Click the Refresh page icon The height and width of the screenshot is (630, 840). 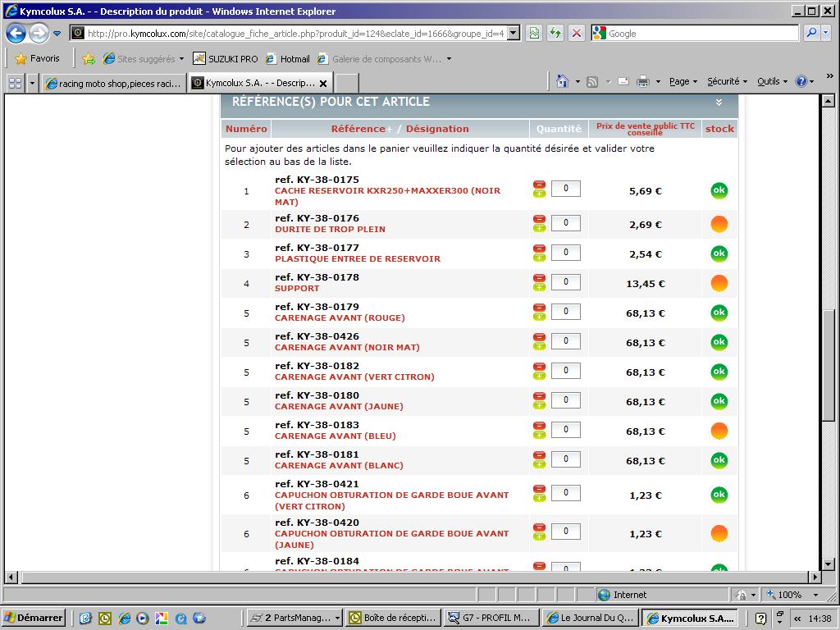555,34
